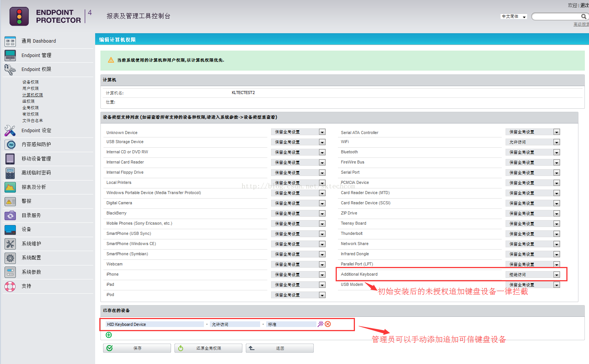
Task: Select 计算机权限 submenu item
Action: click(x=32, y=95)
